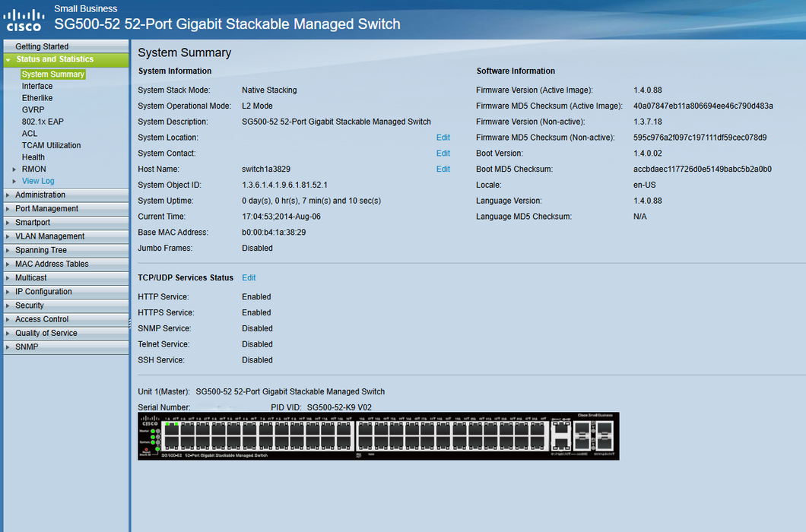Viewport: 806px width, 532px height.
Task: Click the active firmware version 1.4.0.88
Action: tap(648, 90)
